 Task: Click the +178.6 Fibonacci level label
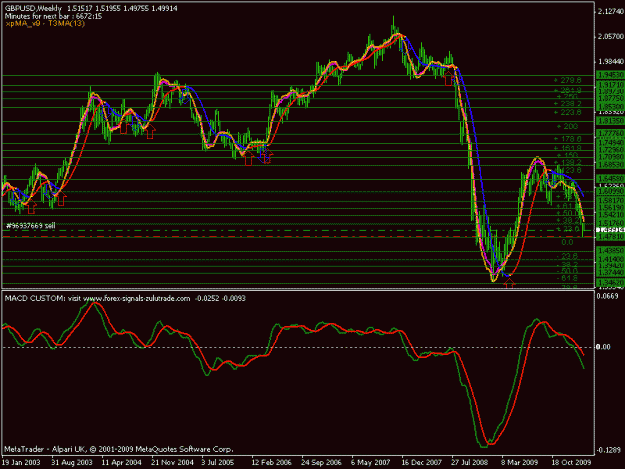(568, 139)
